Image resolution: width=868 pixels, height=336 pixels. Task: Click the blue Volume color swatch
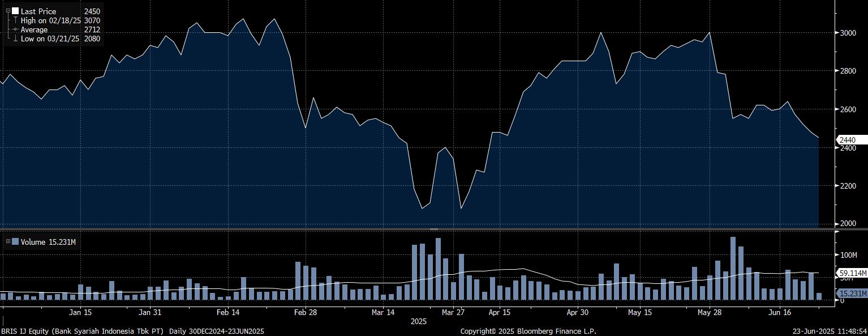[15, 241]
